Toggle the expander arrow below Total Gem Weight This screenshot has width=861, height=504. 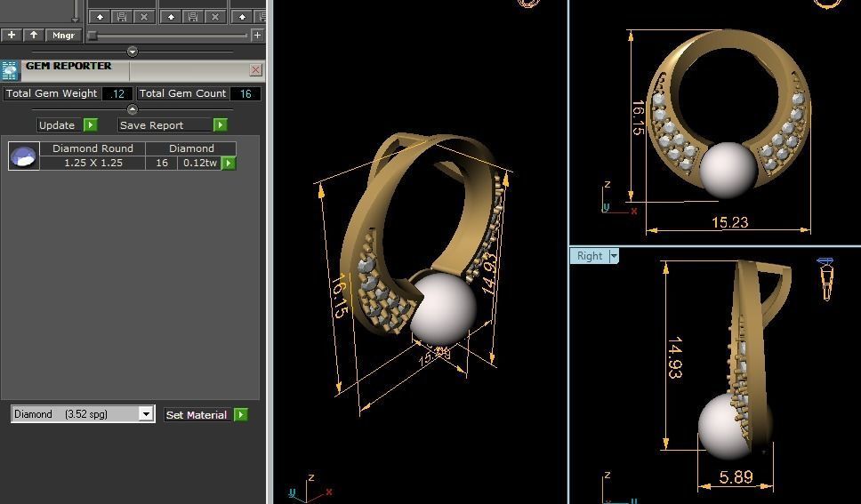coord(133,109)
